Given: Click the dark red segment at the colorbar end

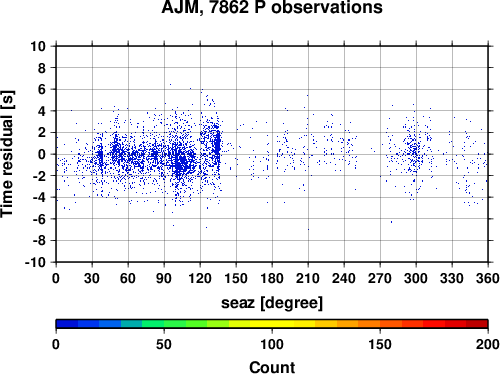Looking at the screenshot, I should [x=477, y=324].
